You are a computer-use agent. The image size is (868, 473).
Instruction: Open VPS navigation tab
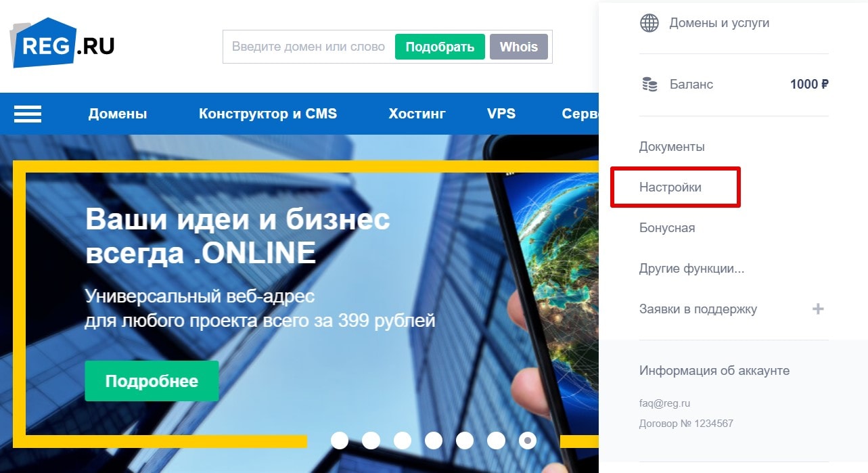click(x=501, y=114)
